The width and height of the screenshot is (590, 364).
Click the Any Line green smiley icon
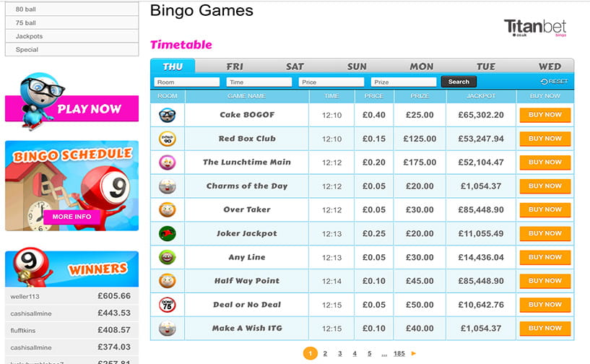pyautogui.click(x=168, y=257)
